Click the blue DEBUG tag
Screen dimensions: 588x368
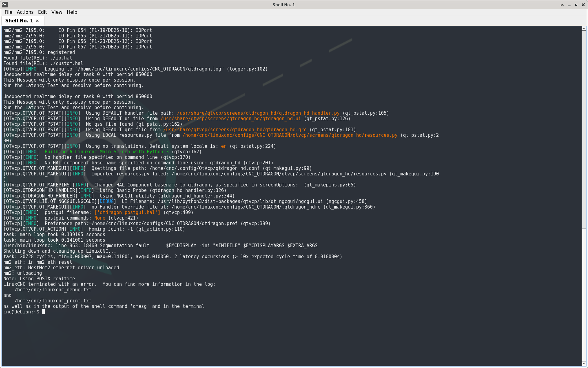(107, 201)
